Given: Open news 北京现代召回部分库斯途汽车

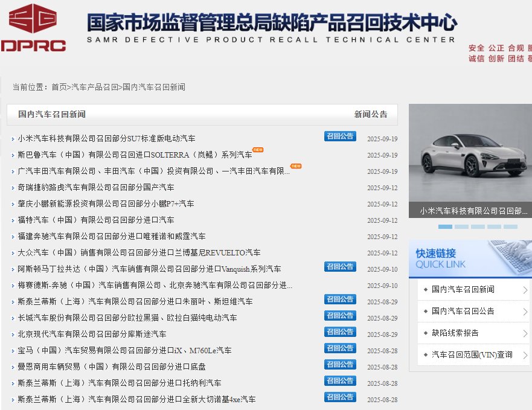Looking at the screenshot, I should [x=92, y=334].
